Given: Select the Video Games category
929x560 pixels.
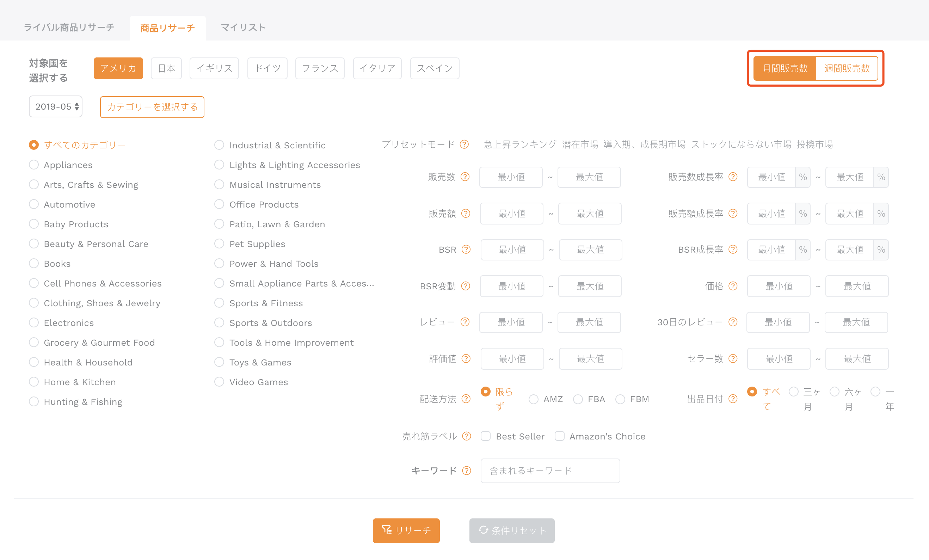Looking at the screenshot, I should pyautogui.click(x=219, y=382).
